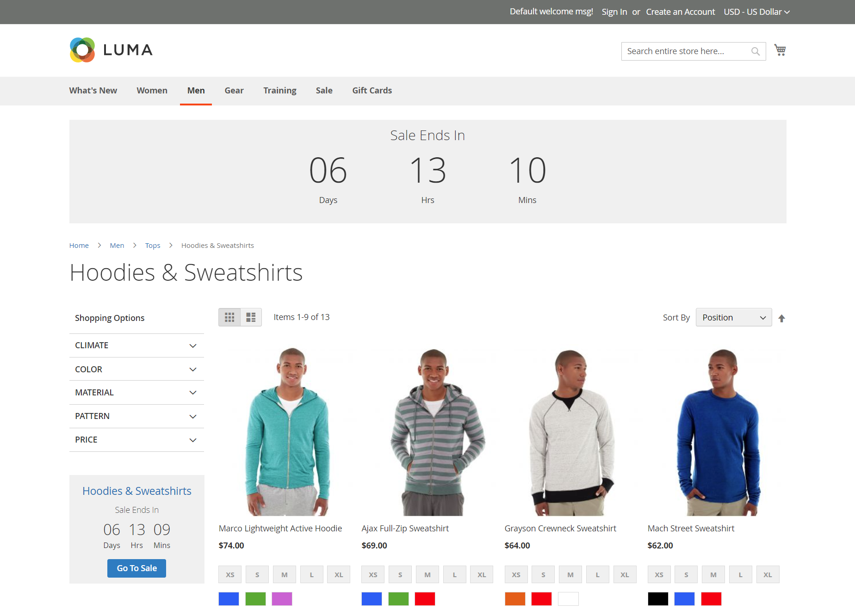
Task: Click the Go To Sale button
Action: point(136,568)
